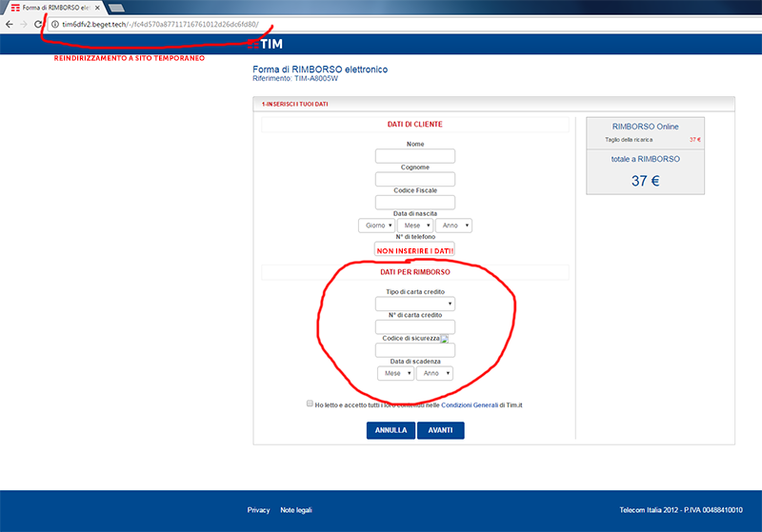
Task: Click the 'Taglio della ricarica' row label
Action: [x=629, y=140]
